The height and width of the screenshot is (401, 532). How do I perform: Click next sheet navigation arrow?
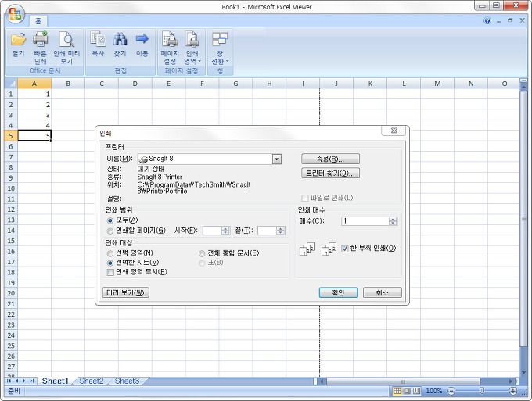tap(24, 381)
